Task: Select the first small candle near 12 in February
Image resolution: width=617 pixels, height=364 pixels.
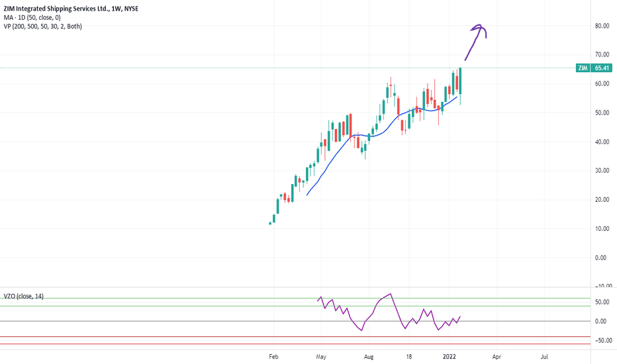Action: 270,223
